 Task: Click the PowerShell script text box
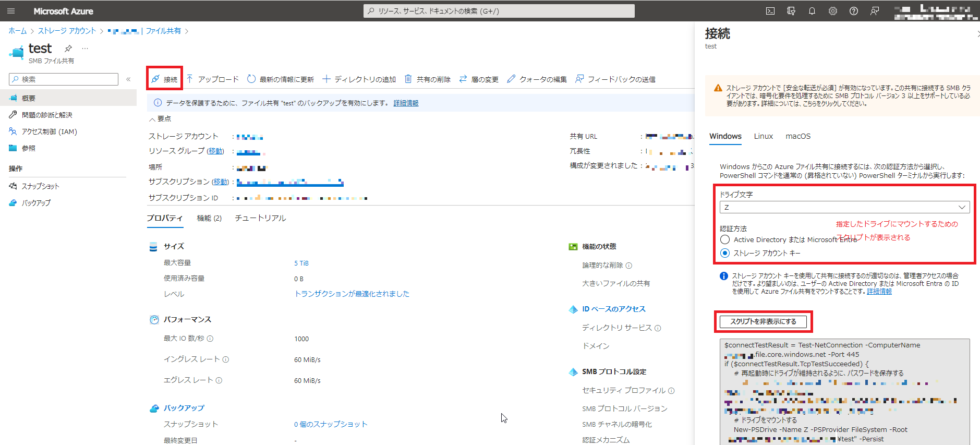pos(845,392)
